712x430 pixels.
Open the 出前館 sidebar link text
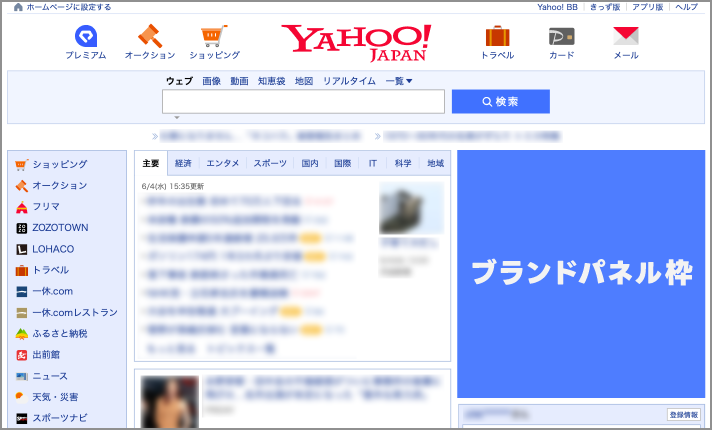point(46,355)
